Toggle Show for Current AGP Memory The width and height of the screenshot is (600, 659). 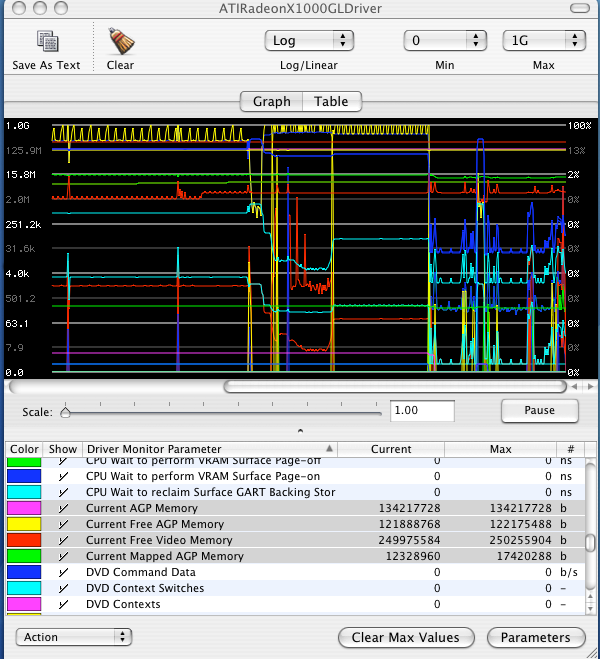point(63,508)
